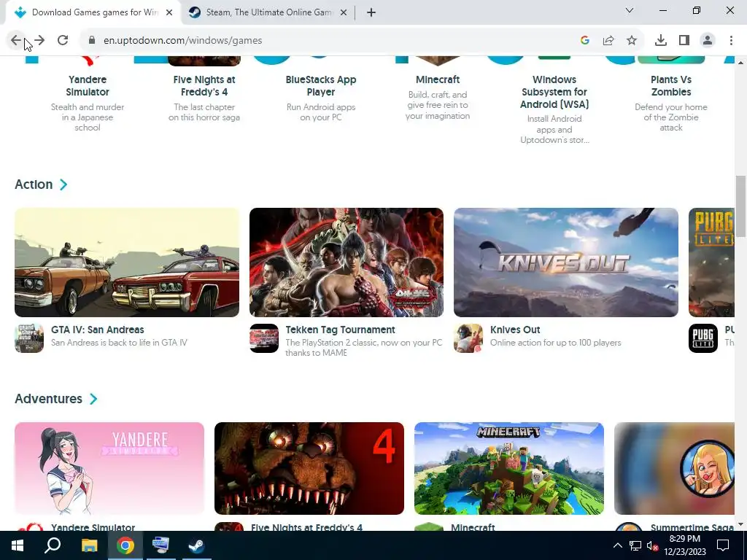Click the address bar URL

click(183, 41)
